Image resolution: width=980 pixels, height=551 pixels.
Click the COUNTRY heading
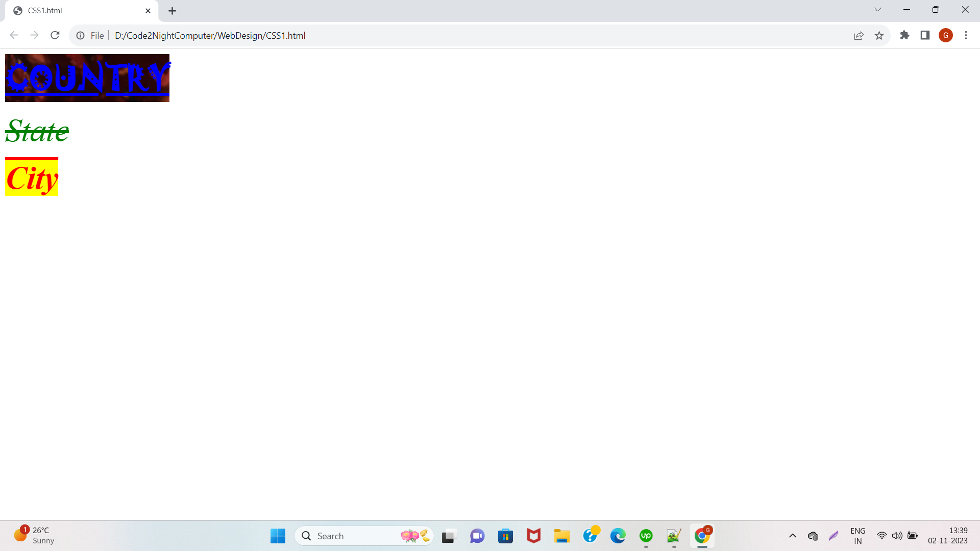(87, 78)
